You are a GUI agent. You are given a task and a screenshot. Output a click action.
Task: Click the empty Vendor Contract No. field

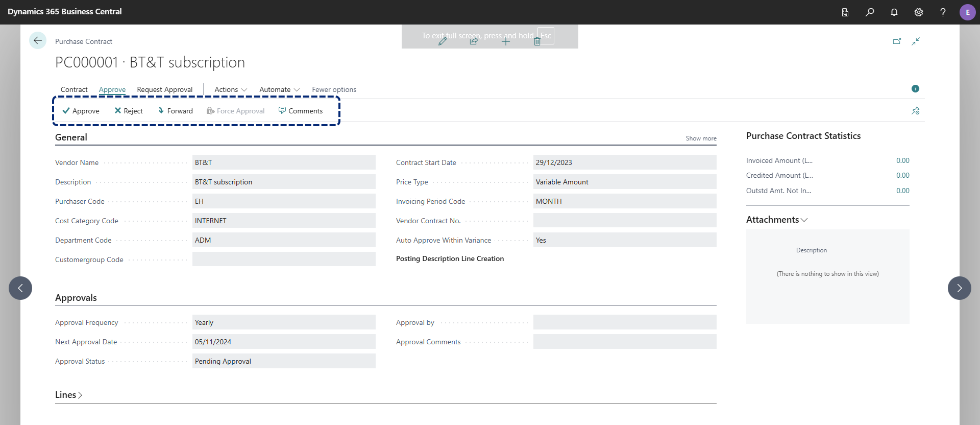pyautogui.click(x=625, y=221)
